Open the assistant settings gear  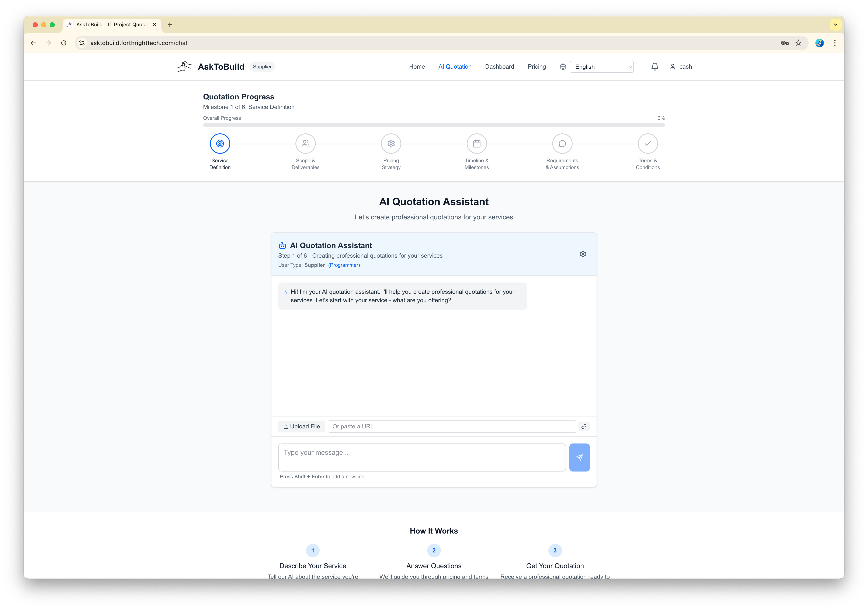point(583,254)
